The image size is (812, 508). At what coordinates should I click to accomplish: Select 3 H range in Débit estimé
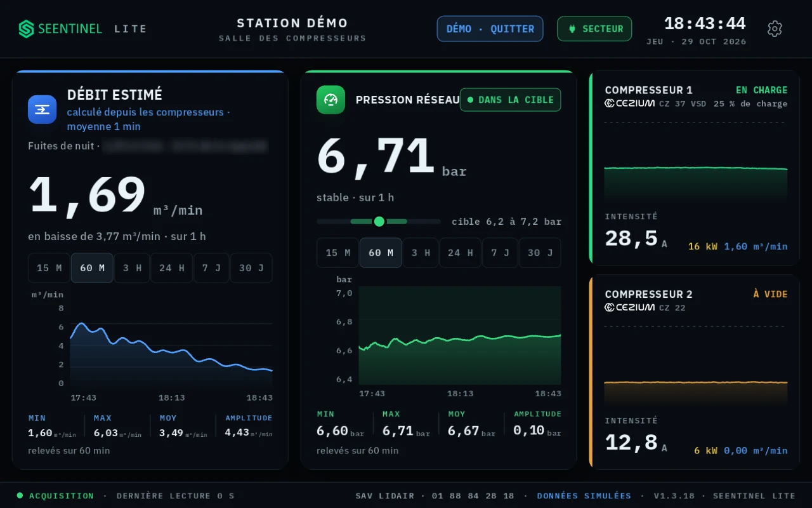[132, 268]
